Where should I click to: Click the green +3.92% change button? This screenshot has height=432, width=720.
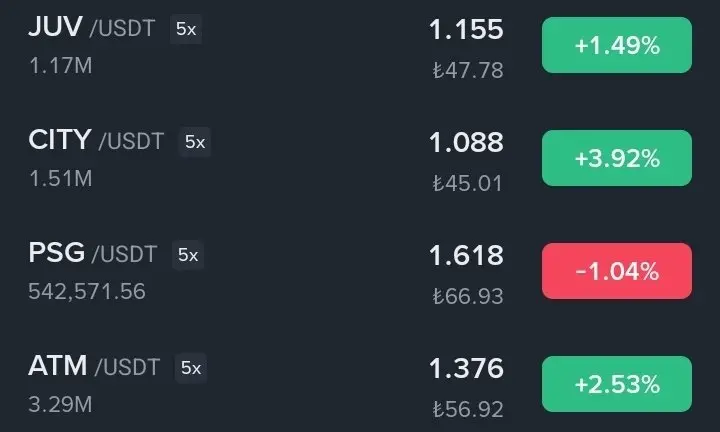point(617,158)
